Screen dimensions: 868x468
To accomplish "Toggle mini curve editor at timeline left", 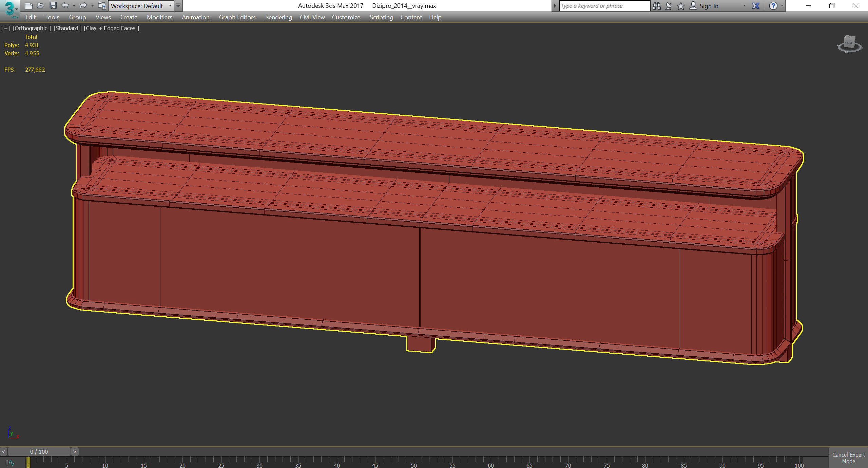I will pyautogui.click(x=10, y=463).
